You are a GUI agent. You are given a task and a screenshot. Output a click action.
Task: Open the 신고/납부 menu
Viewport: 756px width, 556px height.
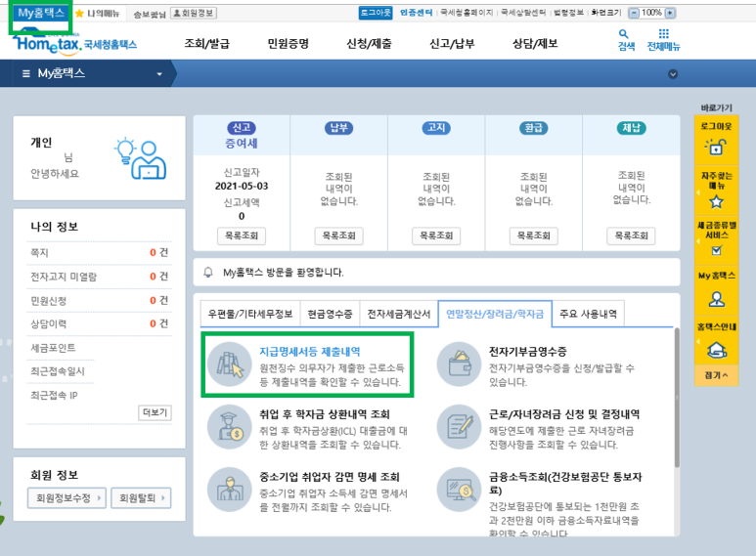click(x=452, y=44)
